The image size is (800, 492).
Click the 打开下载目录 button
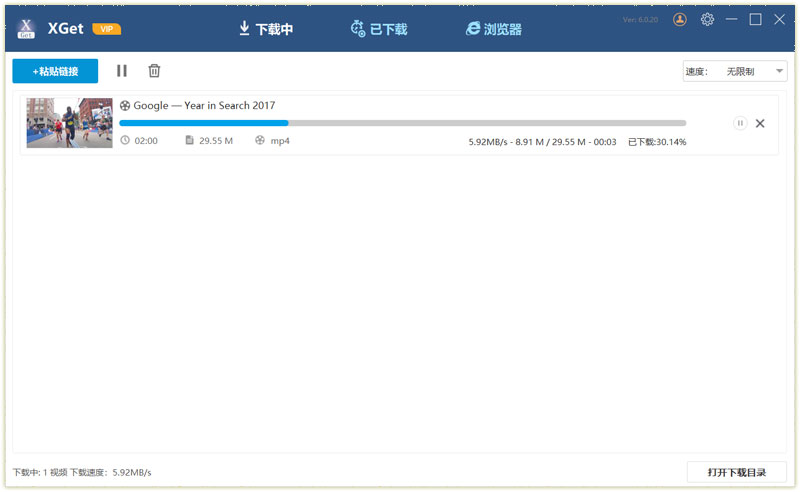[736, 472]
